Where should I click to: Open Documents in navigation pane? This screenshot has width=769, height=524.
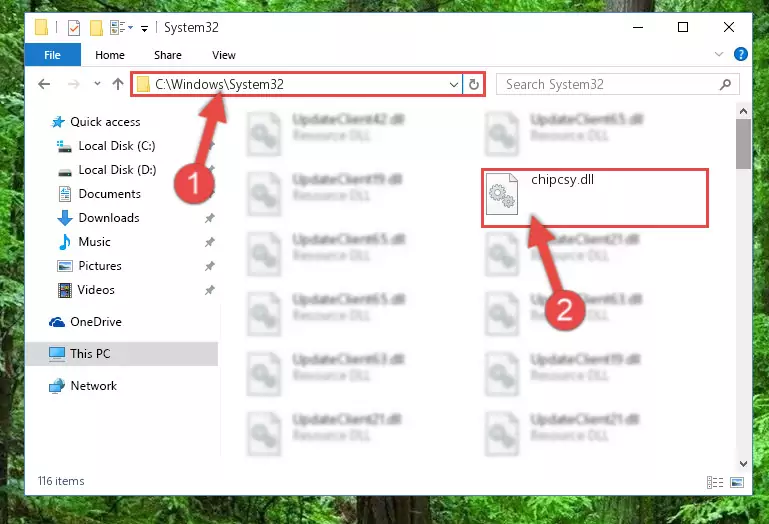[x=109, y=194]
